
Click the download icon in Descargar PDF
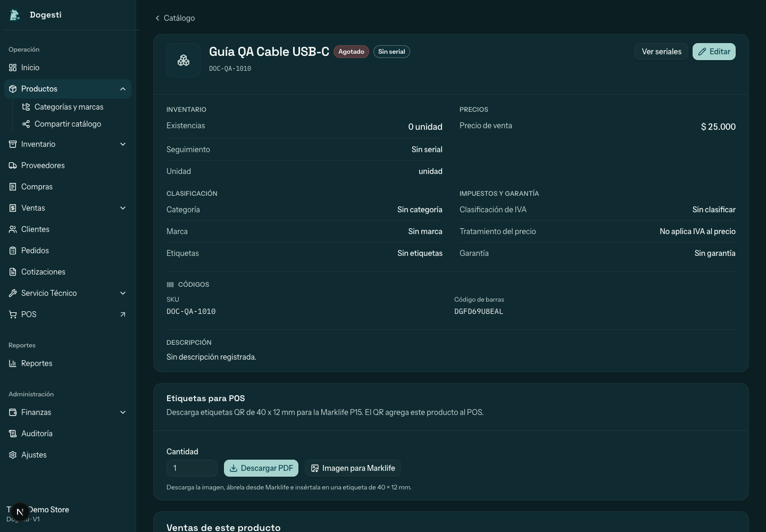234,468
